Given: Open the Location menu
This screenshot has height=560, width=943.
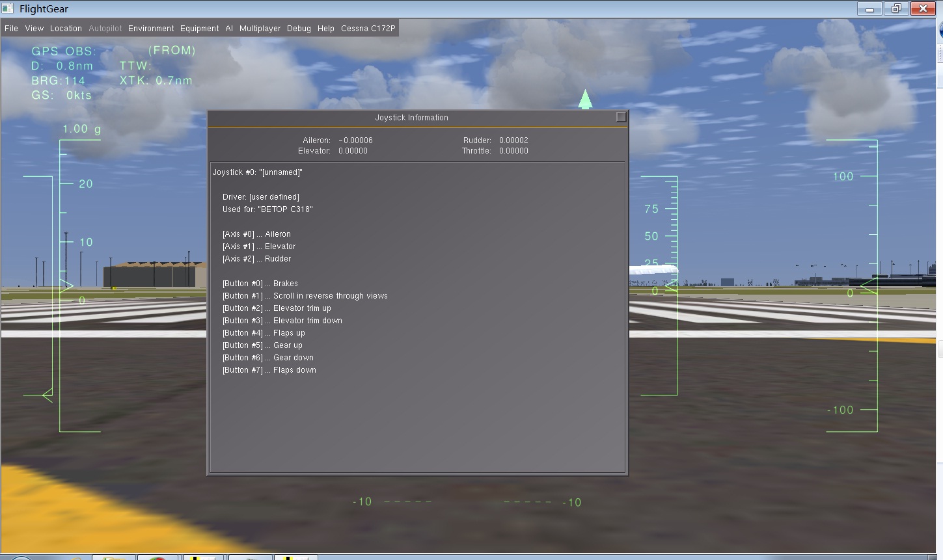Looking at the screenshot, I should pos(66,29).
